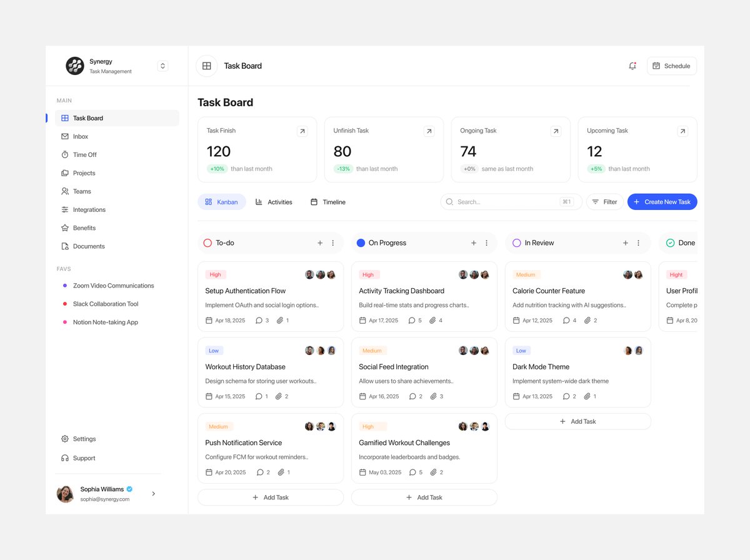Click Create New Task button
Image resolution: width=750 pixels, height=560 pixels.
pos(662,202)
